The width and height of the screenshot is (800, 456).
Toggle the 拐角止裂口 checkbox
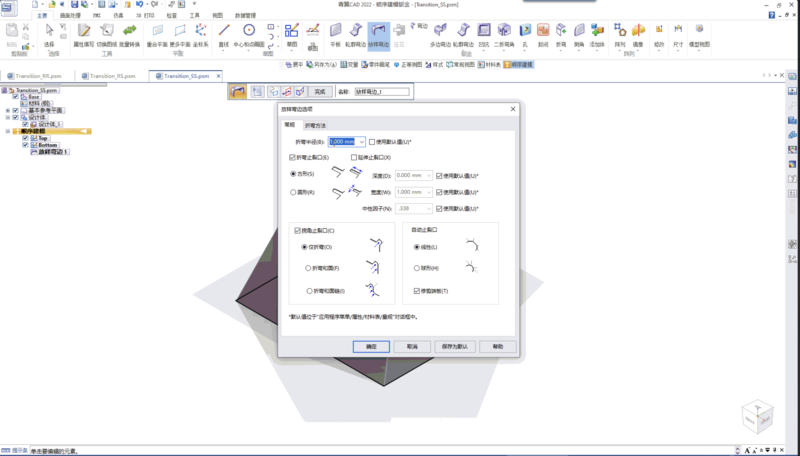click(x=297, y=230)
